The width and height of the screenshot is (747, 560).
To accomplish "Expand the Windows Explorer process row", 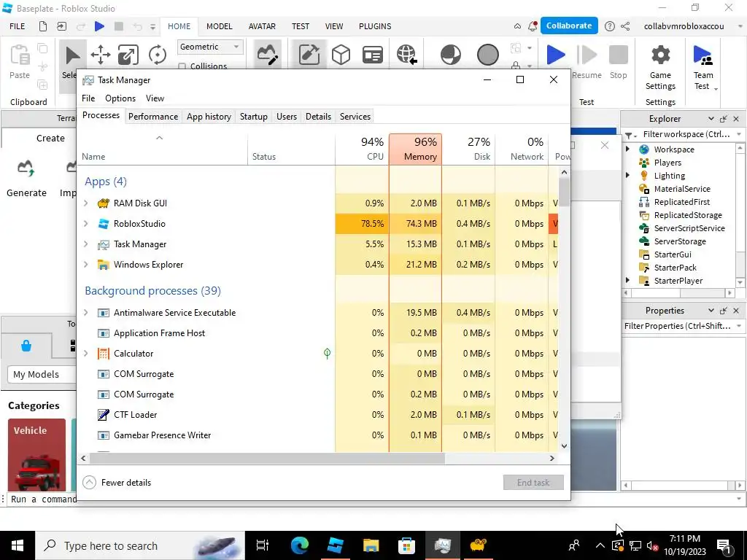I will 86,265.
